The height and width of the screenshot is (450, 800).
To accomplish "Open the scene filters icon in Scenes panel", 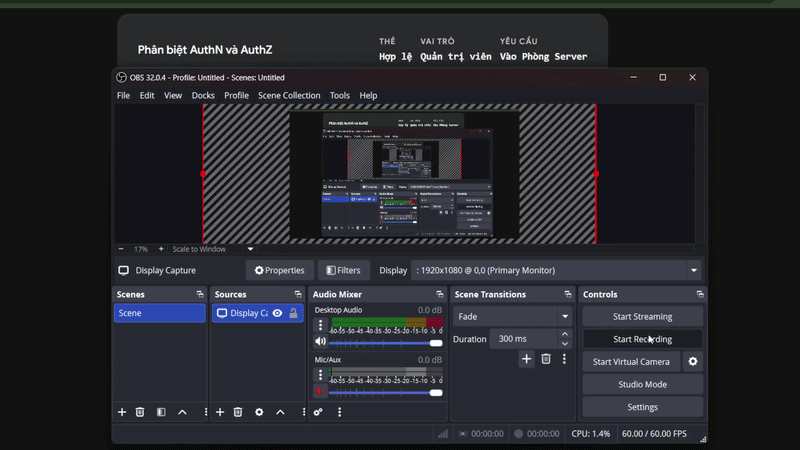I will (161, 412).
